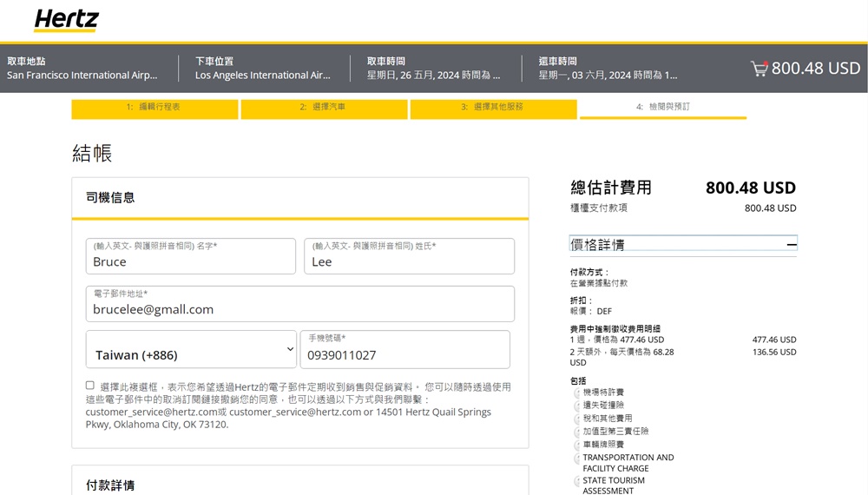Click info icon beside 稅和其他費用

[576, 419]
